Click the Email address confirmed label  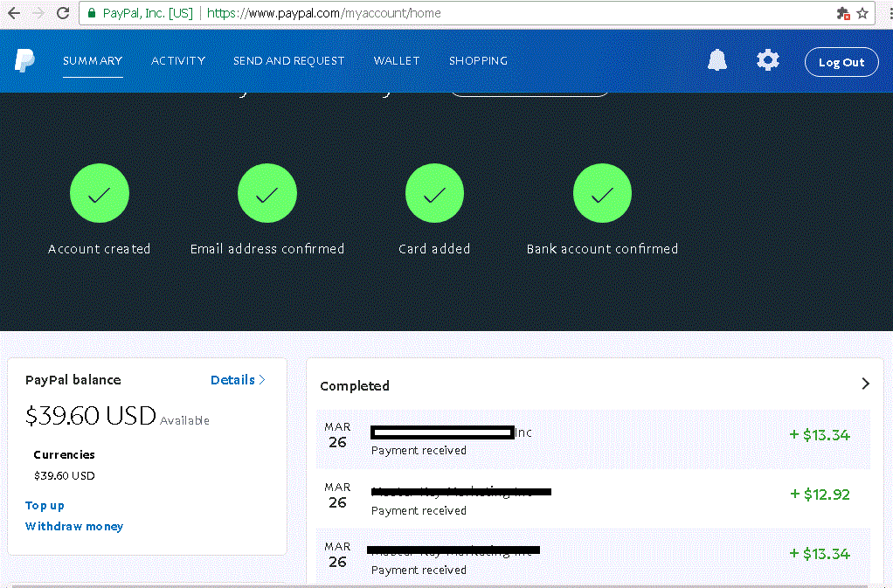(x=267, y=249)
